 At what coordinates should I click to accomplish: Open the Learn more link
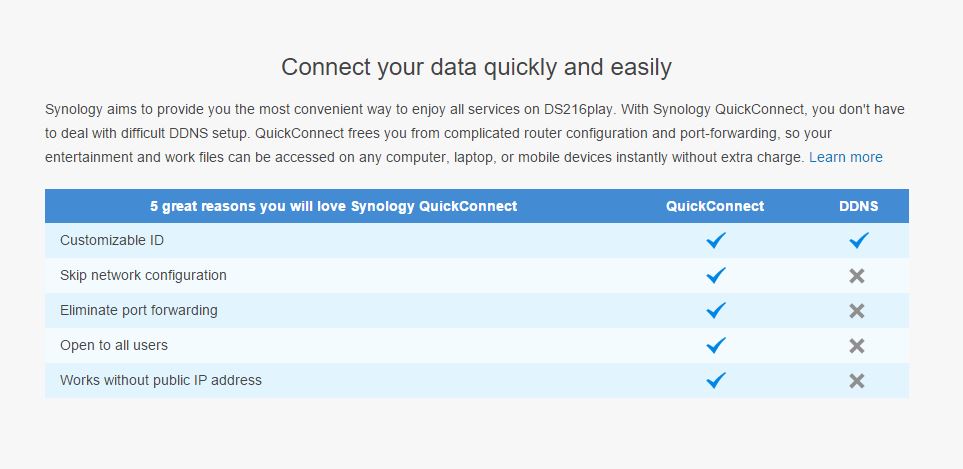point(846,157)
